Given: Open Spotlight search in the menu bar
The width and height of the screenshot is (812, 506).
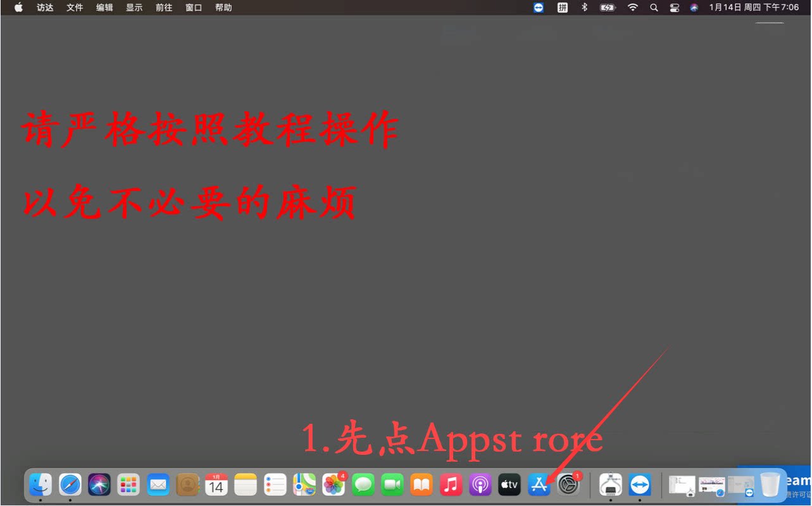Looking at the screenshot, I should point(654,8).
